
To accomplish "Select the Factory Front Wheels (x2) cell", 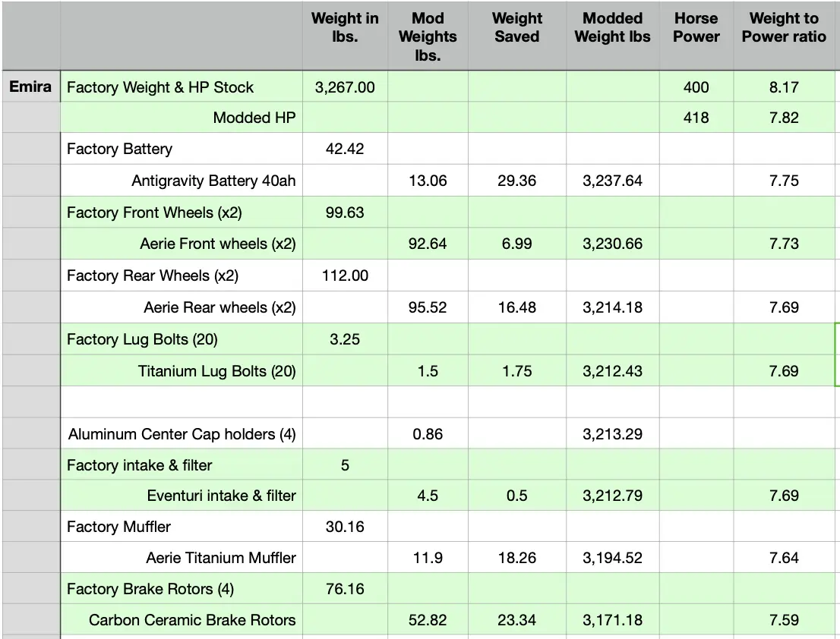I will (x=154, y=212).
